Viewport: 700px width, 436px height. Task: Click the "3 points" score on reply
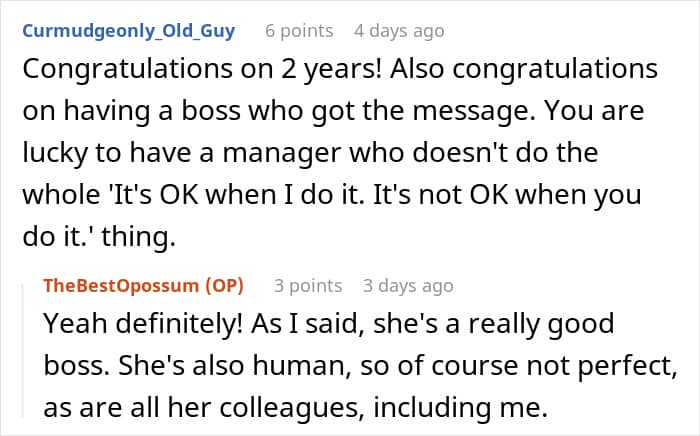pyautogui.click(x=308, y=286)
